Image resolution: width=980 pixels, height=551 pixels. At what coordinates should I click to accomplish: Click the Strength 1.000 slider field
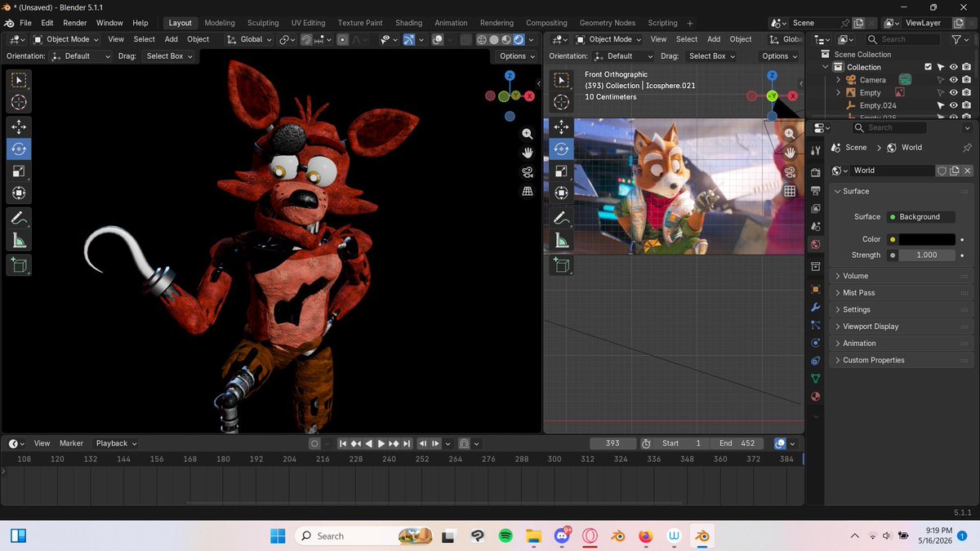click(x=927, y=255)
